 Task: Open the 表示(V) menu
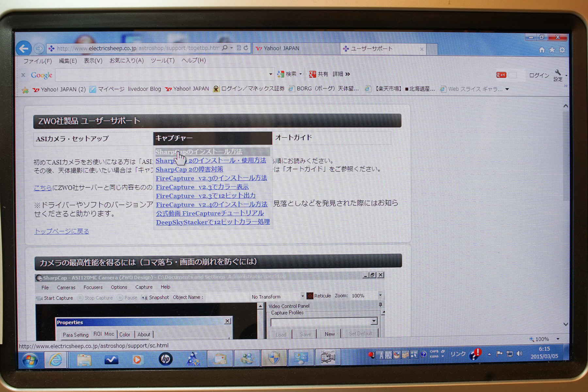pos(93,61)
